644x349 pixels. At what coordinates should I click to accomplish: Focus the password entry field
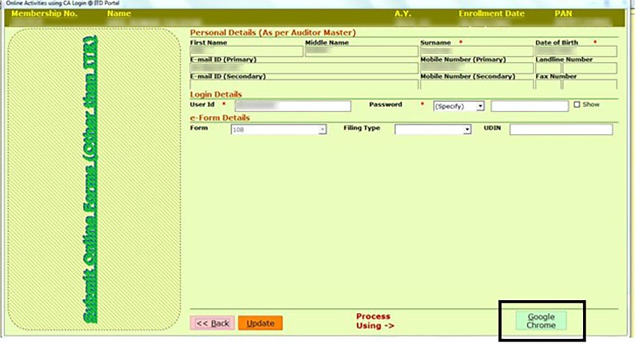point(529,106)
